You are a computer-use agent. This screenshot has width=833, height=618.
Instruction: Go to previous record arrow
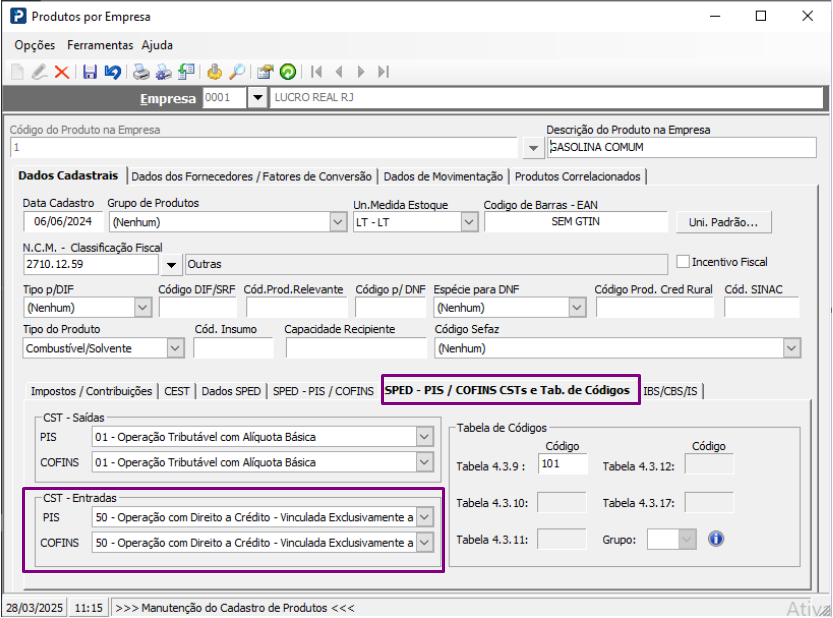[x=339, y=72]
